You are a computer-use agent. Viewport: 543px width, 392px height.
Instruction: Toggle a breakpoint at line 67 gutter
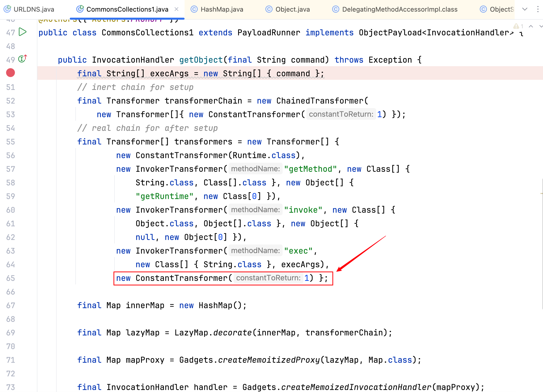click(10, 305)
